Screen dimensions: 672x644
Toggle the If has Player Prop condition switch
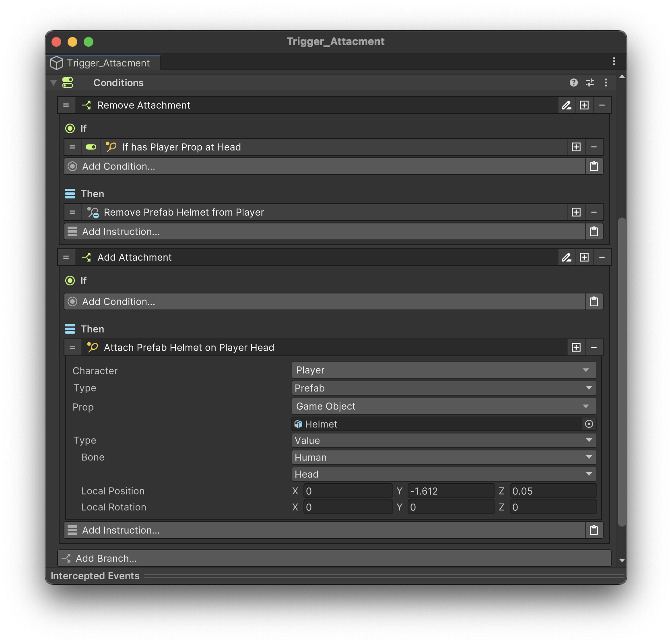[x=91, y=147]
